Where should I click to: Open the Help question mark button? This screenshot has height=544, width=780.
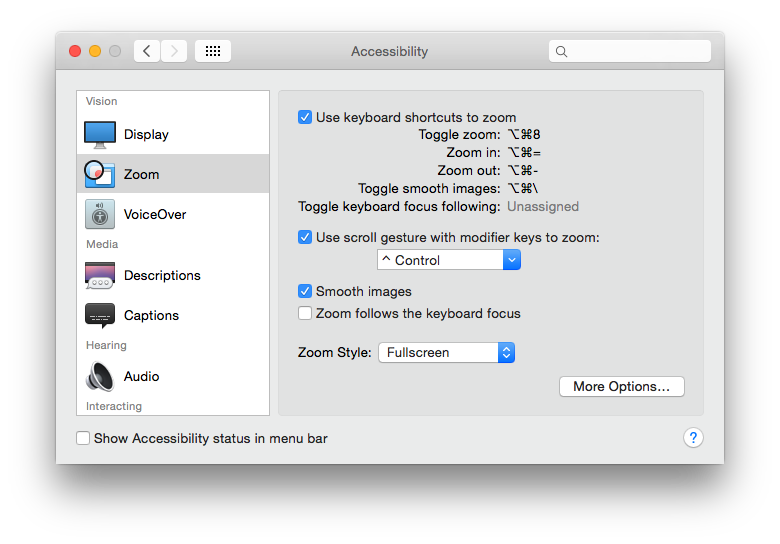tap(693, 438)
